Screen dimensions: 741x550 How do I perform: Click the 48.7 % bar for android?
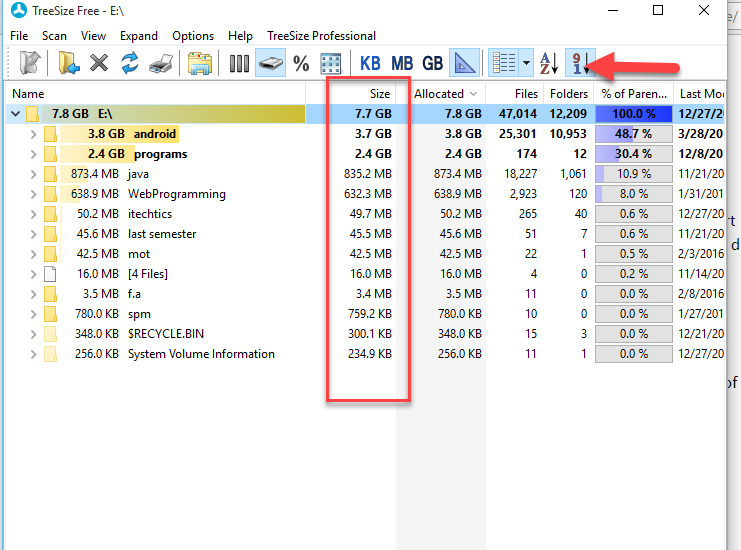[633, 134]
